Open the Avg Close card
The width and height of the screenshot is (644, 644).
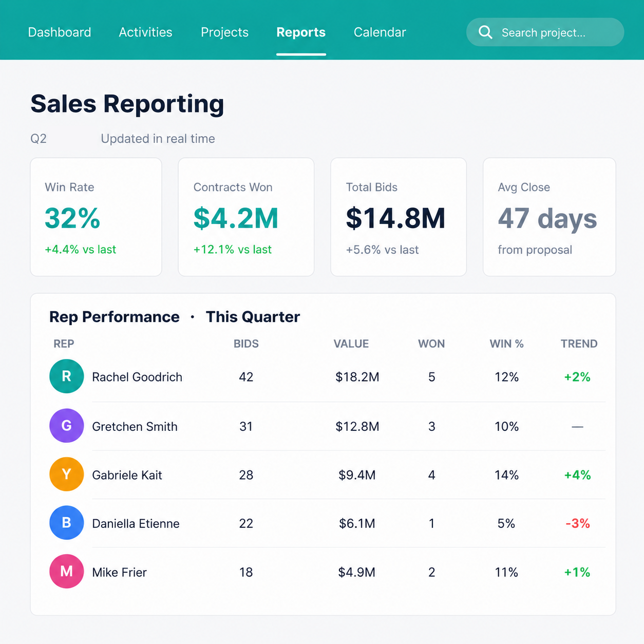click(x=550, y=217)
